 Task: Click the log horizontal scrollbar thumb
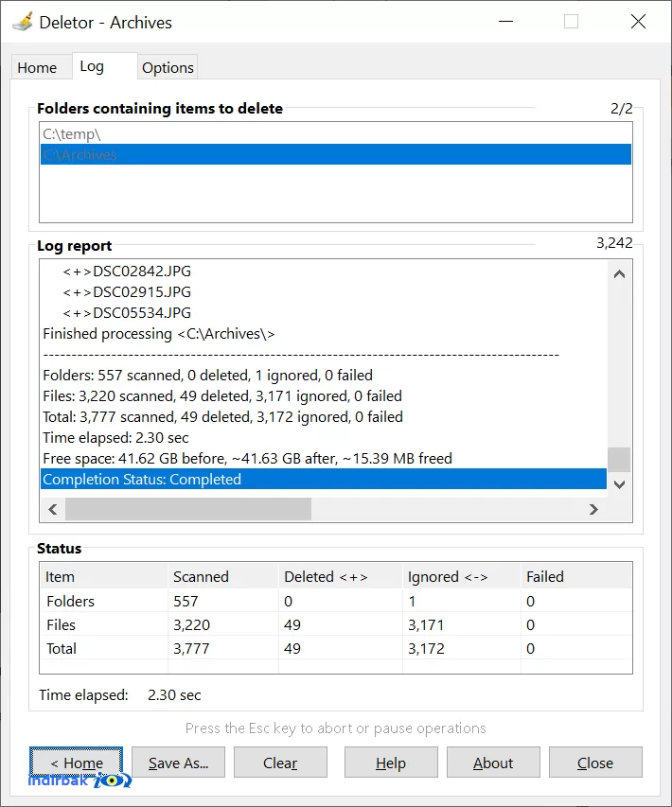click(x=188, y=509)
